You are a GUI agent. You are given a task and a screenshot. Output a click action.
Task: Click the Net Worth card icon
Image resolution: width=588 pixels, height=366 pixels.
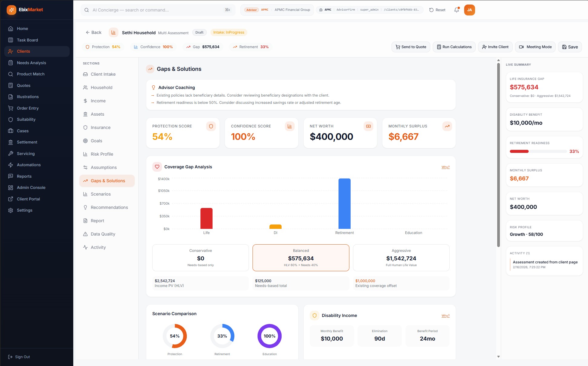point(368,126)
